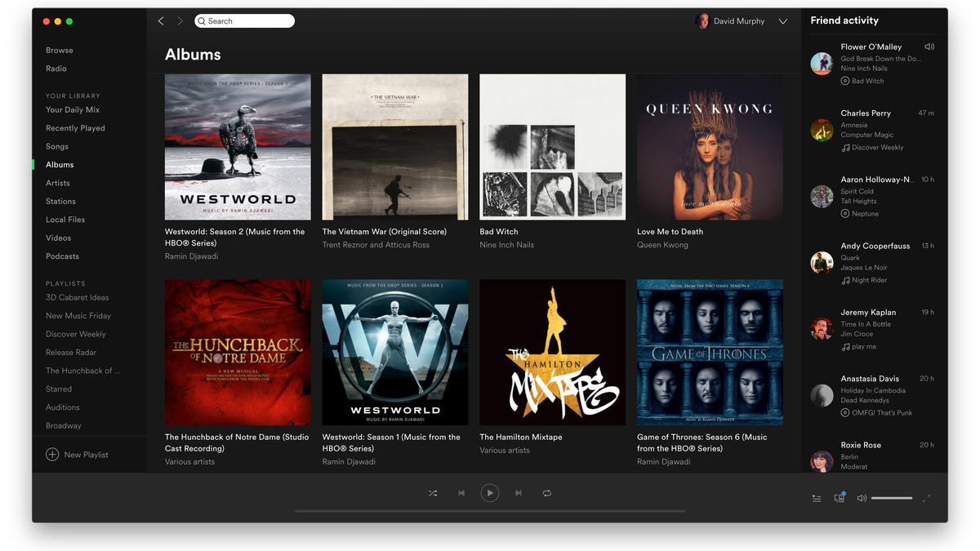This screenshot has width=980, height=551.
Task: Open The Vietnam War album cover
Action: coord(395,147)
